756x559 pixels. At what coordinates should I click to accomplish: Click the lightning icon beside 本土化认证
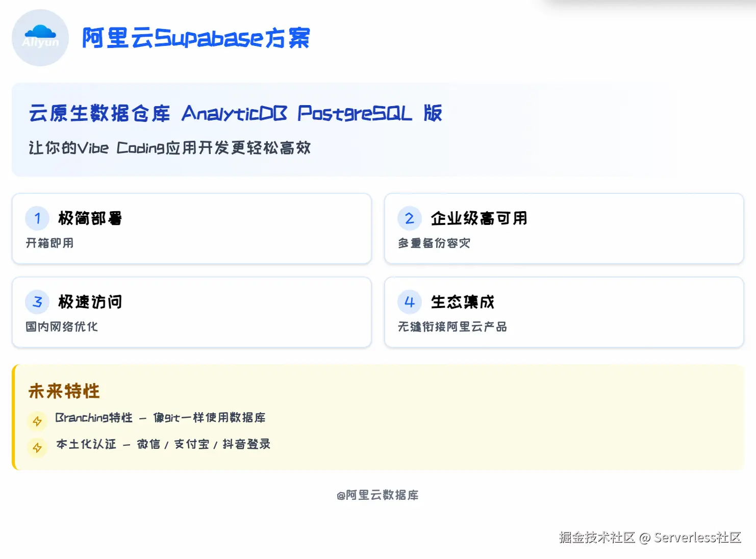37,448
